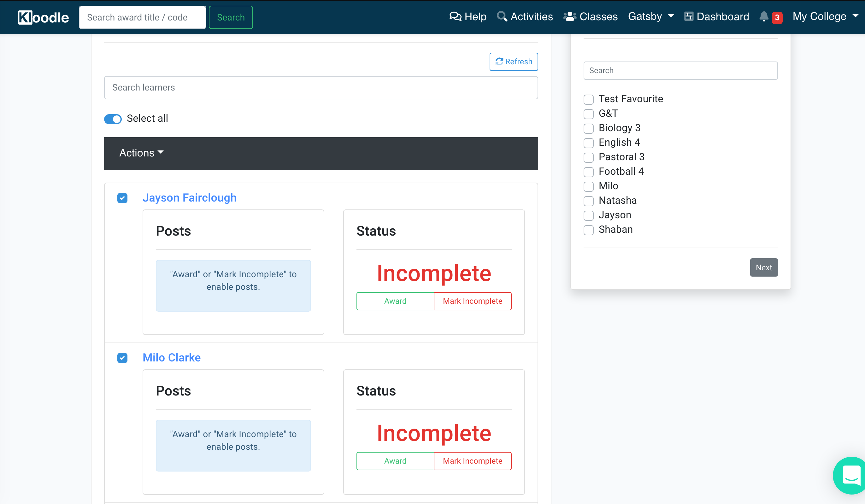Tick the English 4 checkbox
The image size is (865, 504).
click(x=589, y=143)
